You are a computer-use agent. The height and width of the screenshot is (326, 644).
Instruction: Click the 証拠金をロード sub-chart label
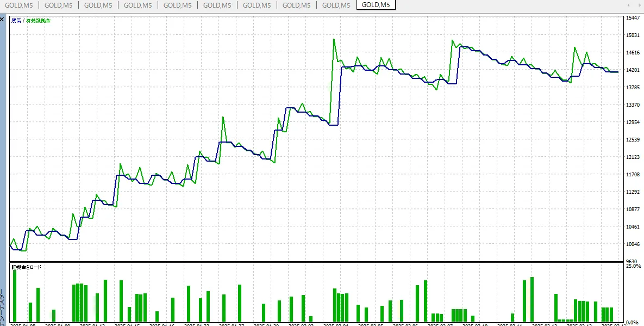27,267
